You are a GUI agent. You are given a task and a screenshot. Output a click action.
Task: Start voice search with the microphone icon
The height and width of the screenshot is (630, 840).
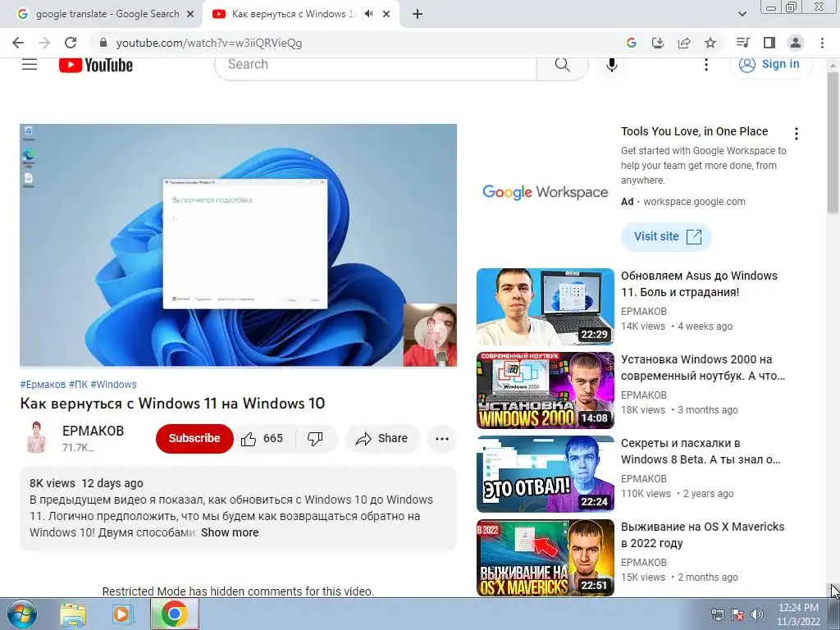click(x=612, y=65)
